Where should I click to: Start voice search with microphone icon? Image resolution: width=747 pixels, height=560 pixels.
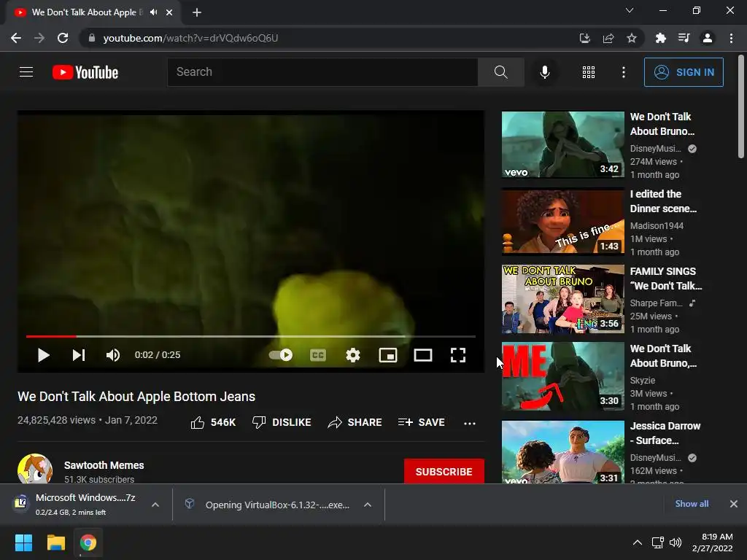544,72
